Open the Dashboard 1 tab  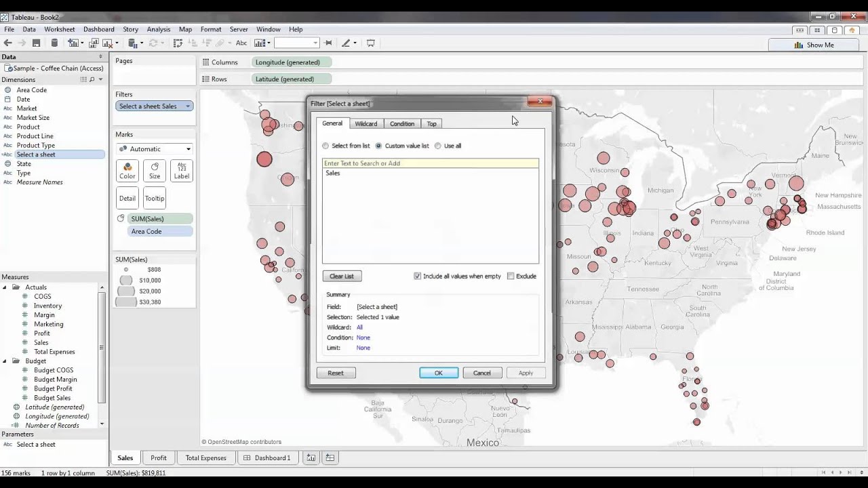click(x=267, y=457)
